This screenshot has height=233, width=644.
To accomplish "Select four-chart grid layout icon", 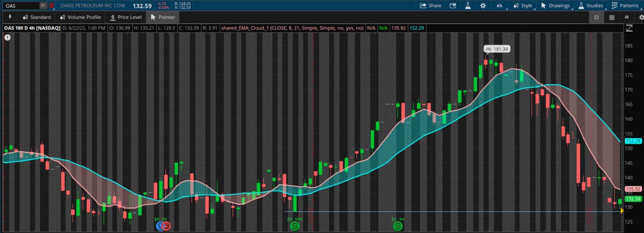I will pyautogui.click(x=612, y=17).
